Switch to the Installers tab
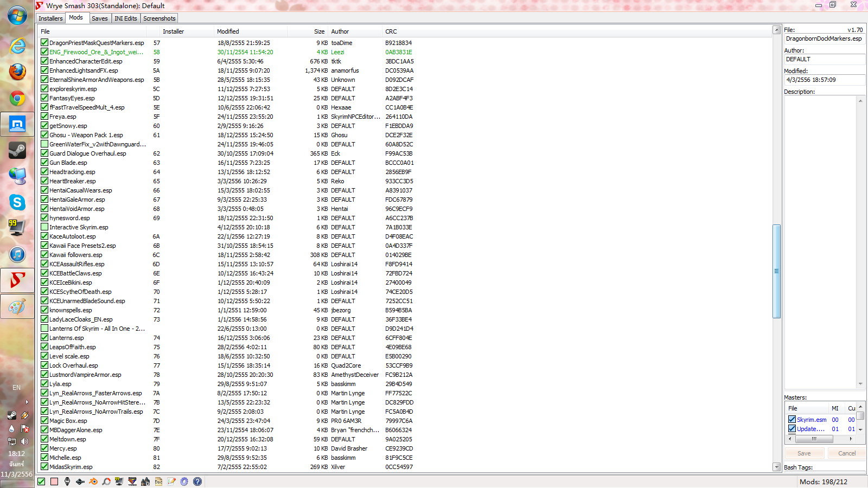Viewport: 868px width, 488px height. [50, 18]
